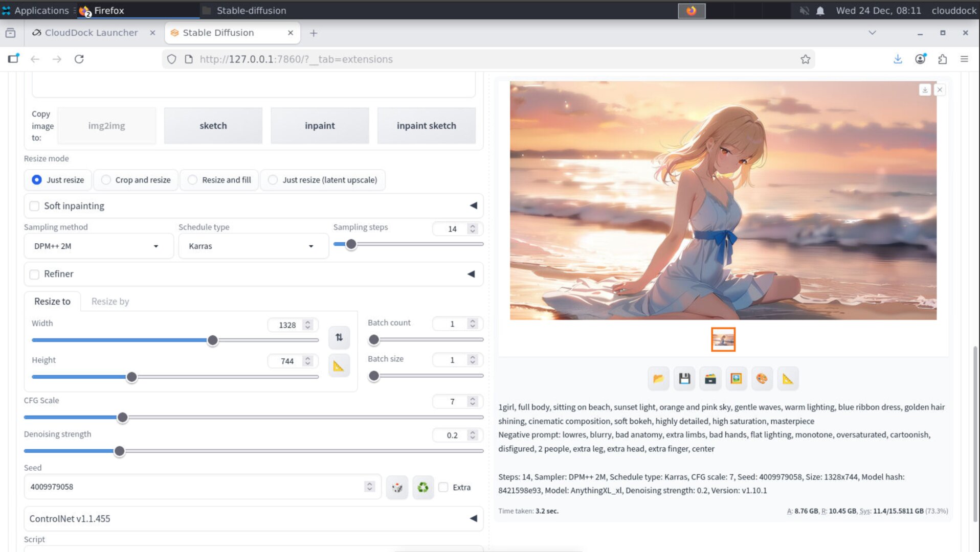Click the Seed input field
This screenshot has height=552, width=980.
click(194, 487)
